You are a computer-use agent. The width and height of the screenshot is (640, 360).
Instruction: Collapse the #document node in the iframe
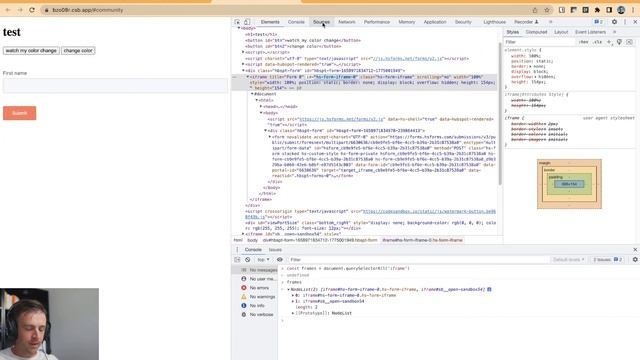tap(252, 94)
